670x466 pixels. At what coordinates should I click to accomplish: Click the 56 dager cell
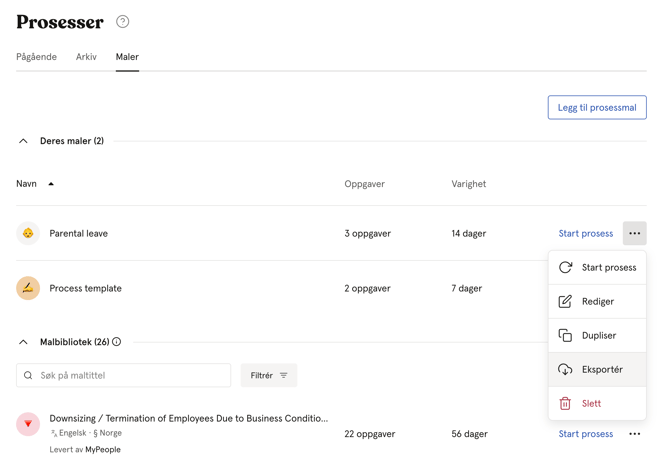coord(469,434)
